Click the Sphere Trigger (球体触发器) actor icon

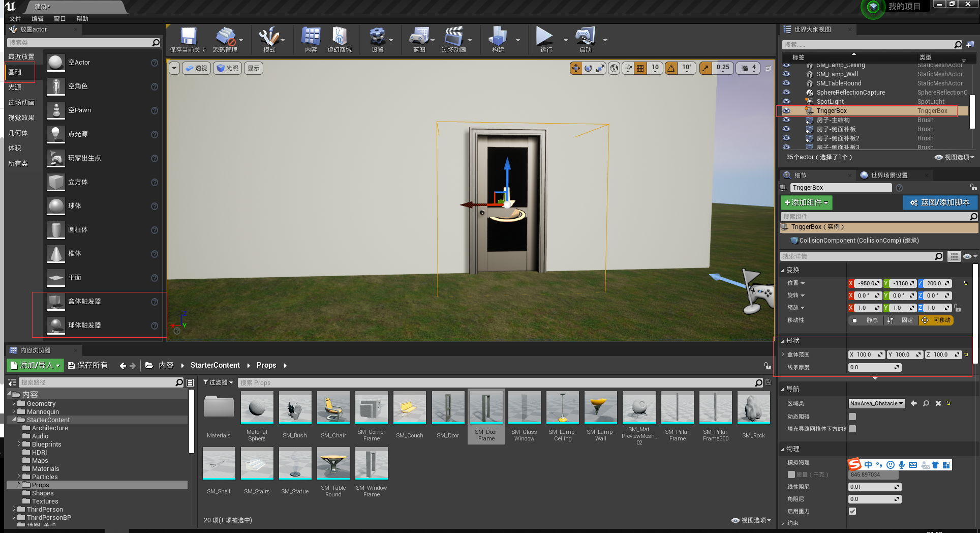tap(56, 325)
